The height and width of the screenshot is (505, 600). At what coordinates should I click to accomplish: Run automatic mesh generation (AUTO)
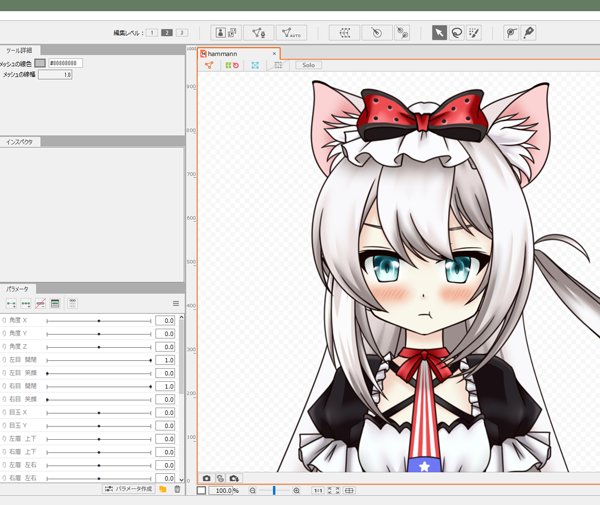pyautogui.click(x=291, y=33)
